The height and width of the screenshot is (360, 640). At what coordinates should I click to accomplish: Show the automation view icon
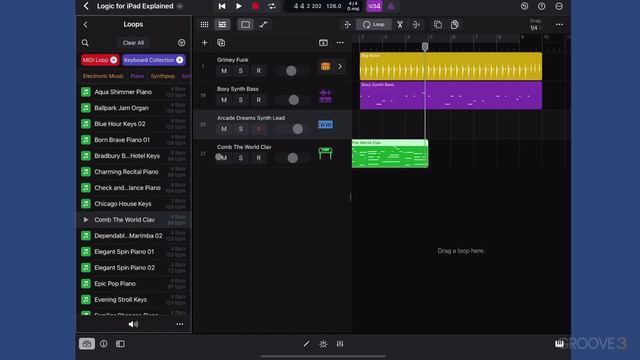click(x=264, y=24)
